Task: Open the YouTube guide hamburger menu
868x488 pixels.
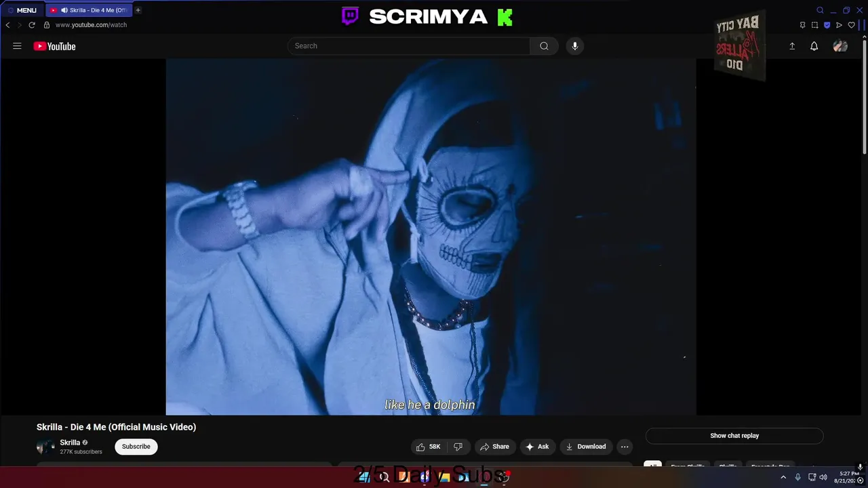Action: click(17, 46)
